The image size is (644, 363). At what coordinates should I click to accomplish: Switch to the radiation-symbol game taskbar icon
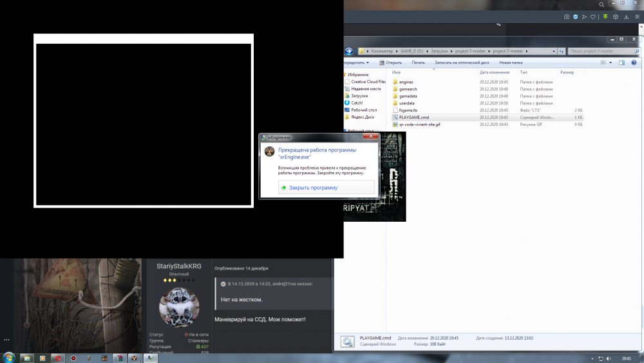point(135,358)
